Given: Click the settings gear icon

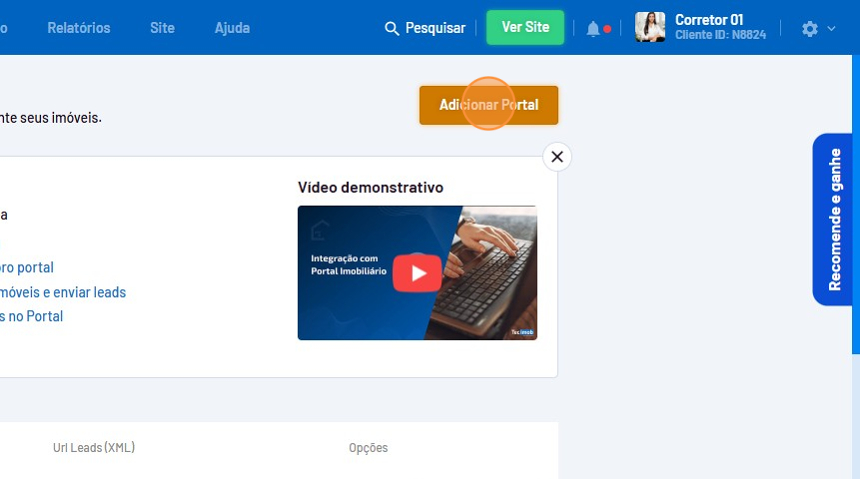Looking at the screenshot, I should [810, 29].
